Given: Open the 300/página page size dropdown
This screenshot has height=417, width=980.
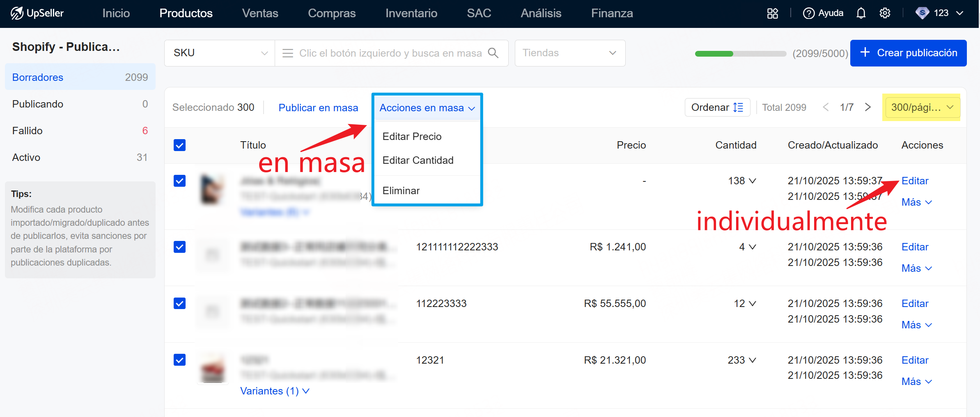Looking at the screenshot, I should click(x=921, y=107).
